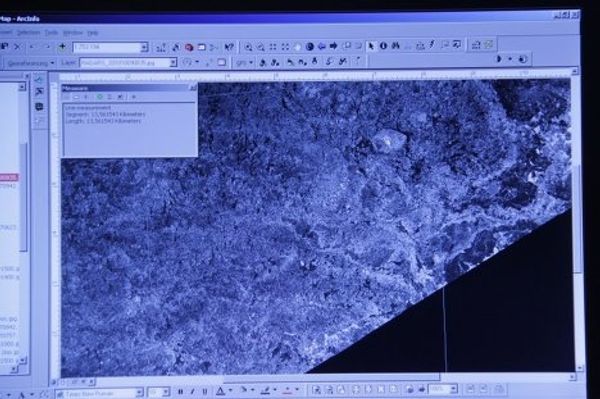This screenshot has width=600, height=399.
Task: Click the contrast half-circle effects icon
Action: pyautogui.click(x=499, y=59)
